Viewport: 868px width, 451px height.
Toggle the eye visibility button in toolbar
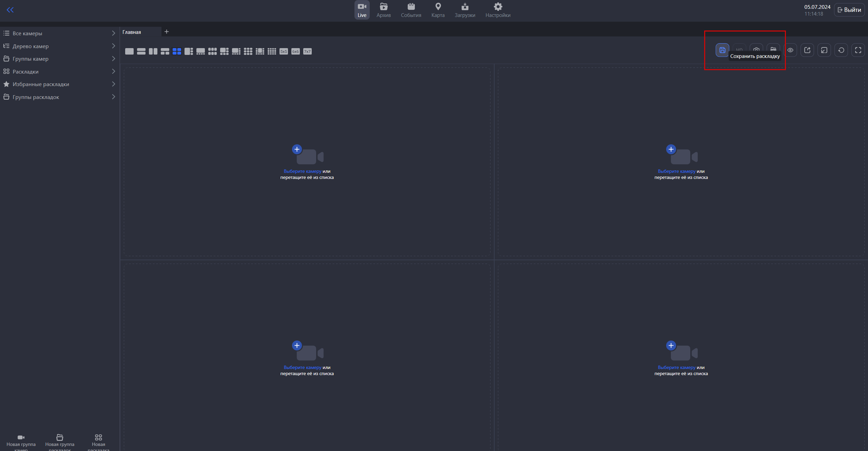790,50
